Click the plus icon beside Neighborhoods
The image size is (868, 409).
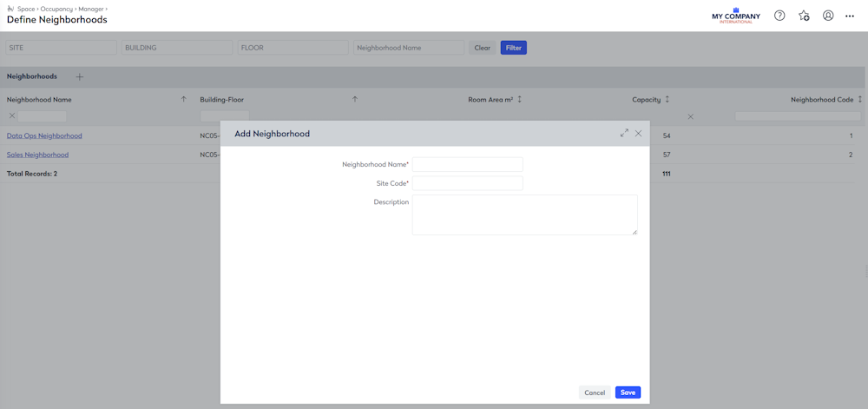pos(79,77)
